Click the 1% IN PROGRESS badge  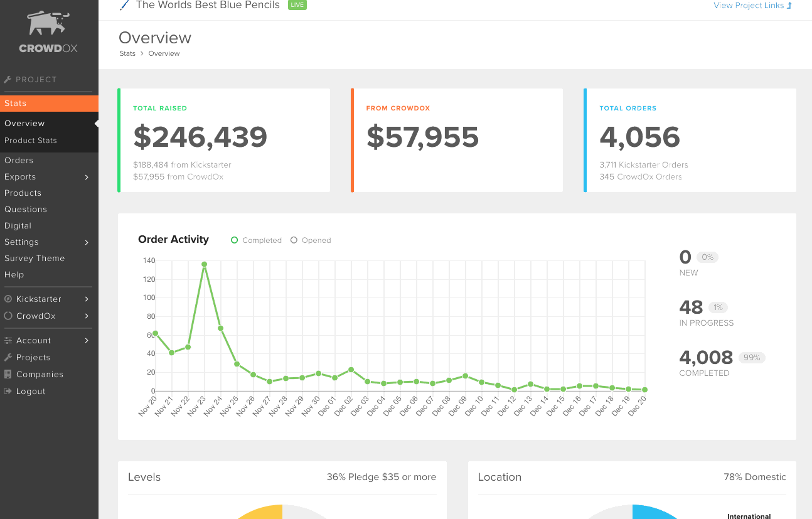coord(718,308)
